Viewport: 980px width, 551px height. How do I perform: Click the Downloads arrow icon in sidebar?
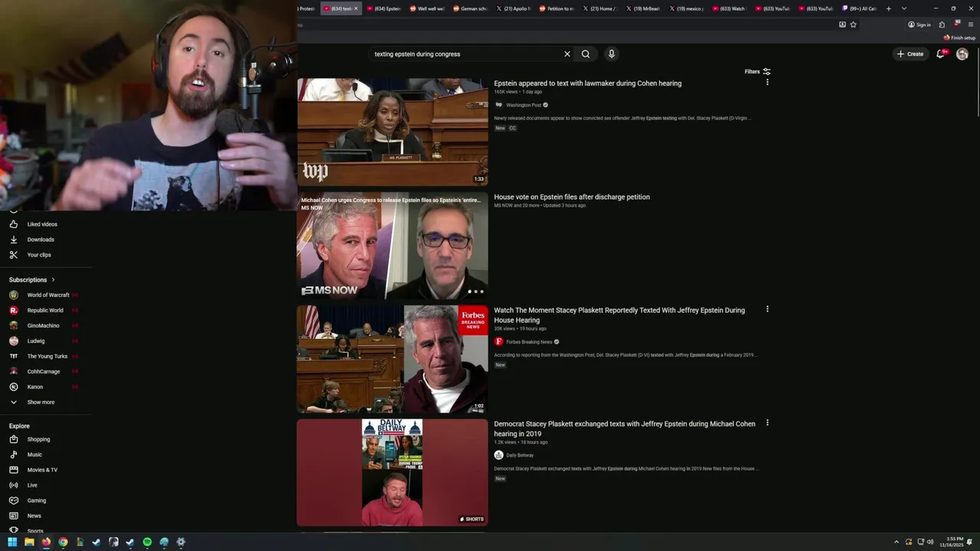(x=14, y=240)
